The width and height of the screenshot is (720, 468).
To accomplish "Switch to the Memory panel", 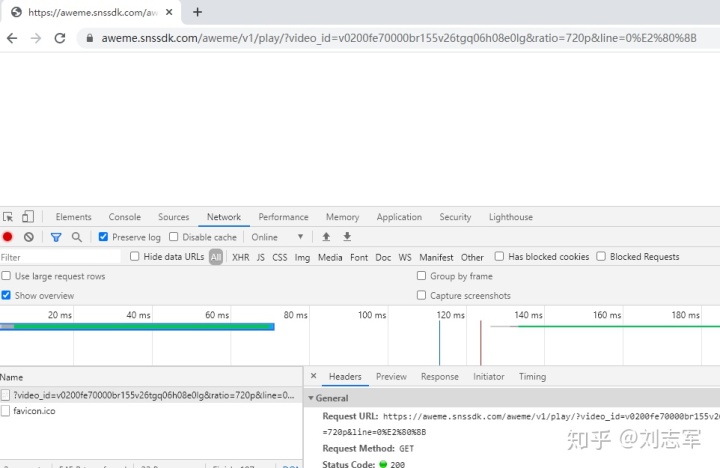I will (343, 217).
